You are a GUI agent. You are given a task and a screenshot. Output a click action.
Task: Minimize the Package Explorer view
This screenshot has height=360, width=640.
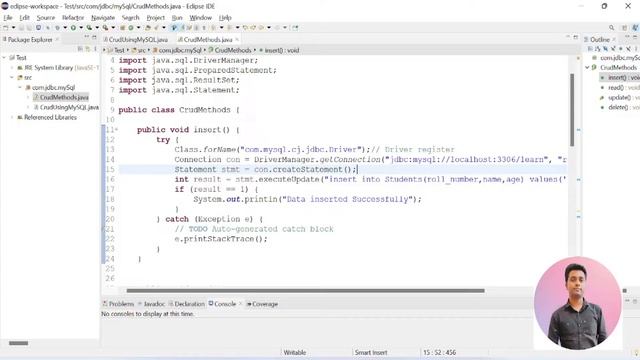point(87,37)
